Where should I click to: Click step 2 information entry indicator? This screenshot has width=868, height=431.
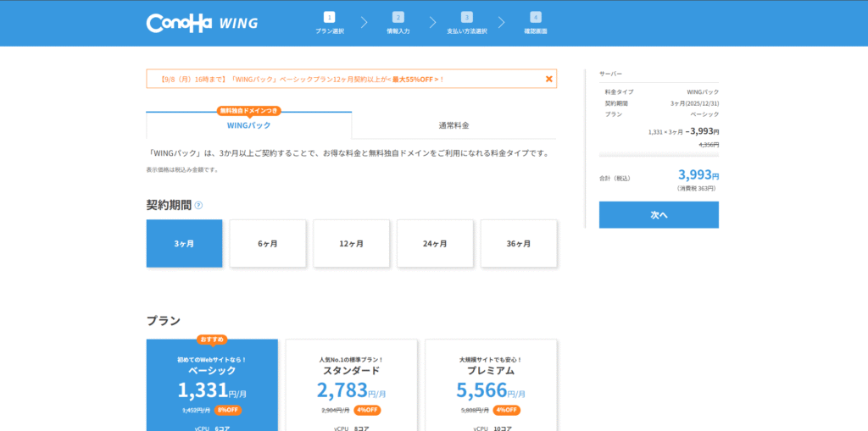coord(398,23)
